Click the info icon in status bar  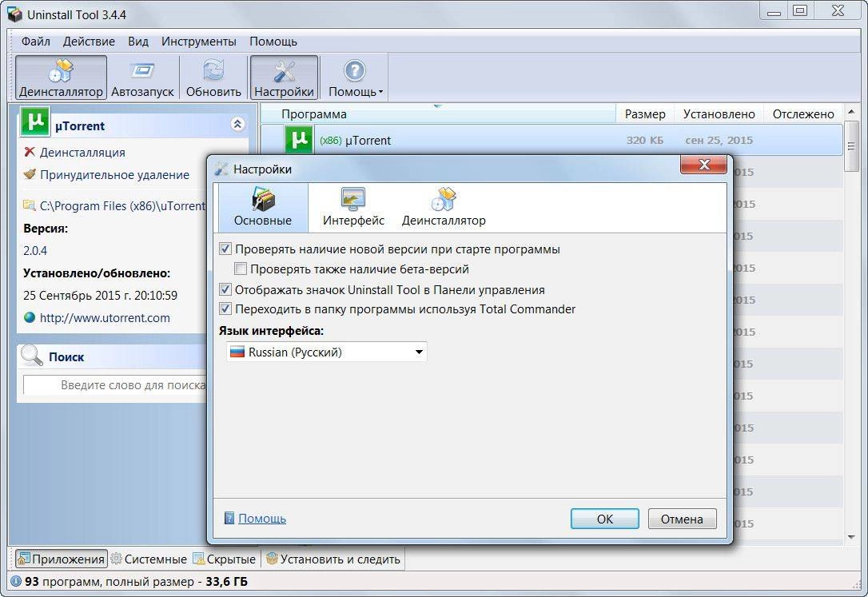pyautogui.click(x=15, y=582)
